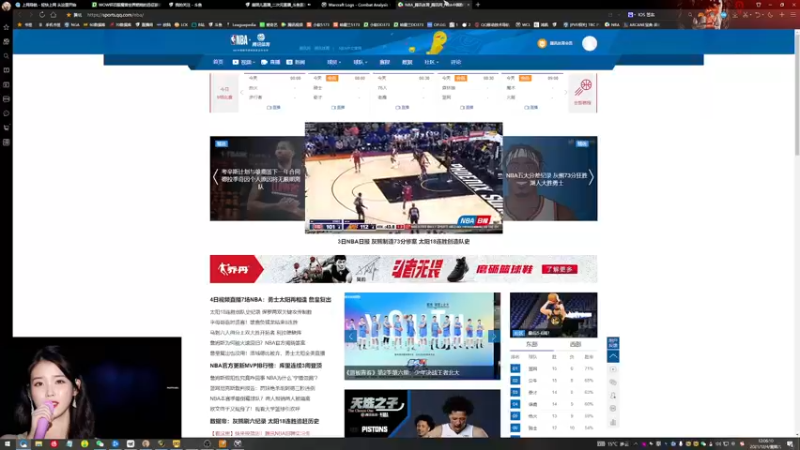Screen dimensions: 800x450
Task: Expand the 视频 navigation dropdown
Action: 243,62
